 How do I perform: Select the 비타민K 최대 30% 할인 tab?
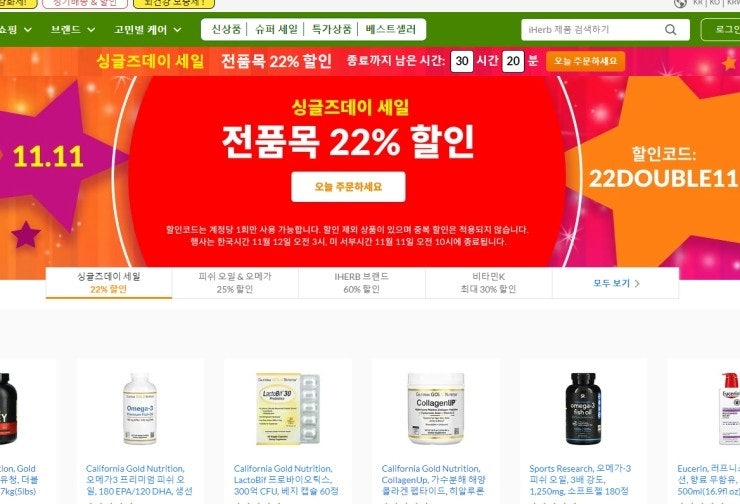[x=488, y=283]
